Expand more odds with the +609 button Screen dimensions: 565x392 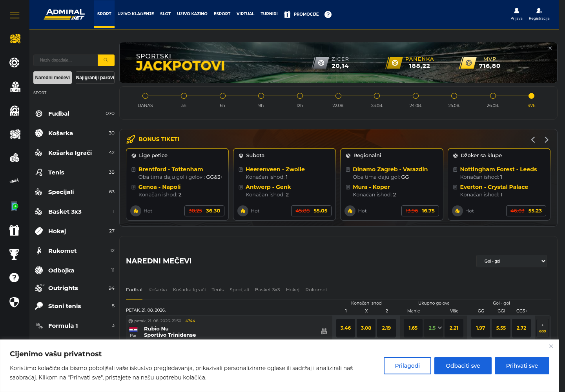[x=543, y=328]
